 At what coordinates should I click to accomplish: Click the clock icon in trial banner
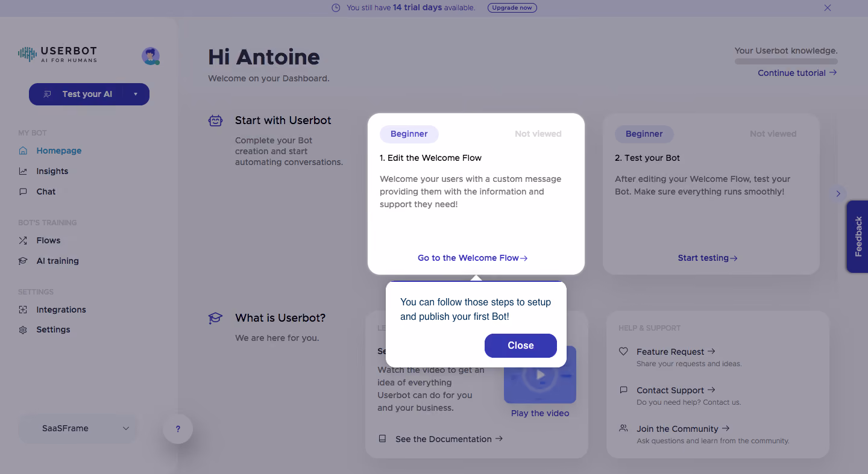coord(336,8)
